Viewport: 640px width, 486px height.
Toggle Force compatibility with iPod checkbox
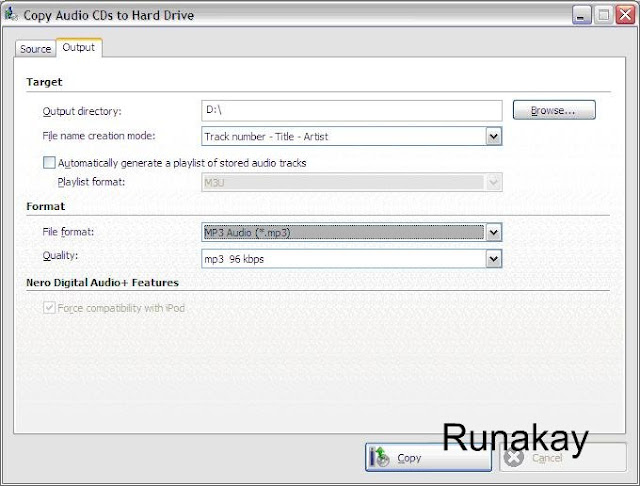click(49, 308)
